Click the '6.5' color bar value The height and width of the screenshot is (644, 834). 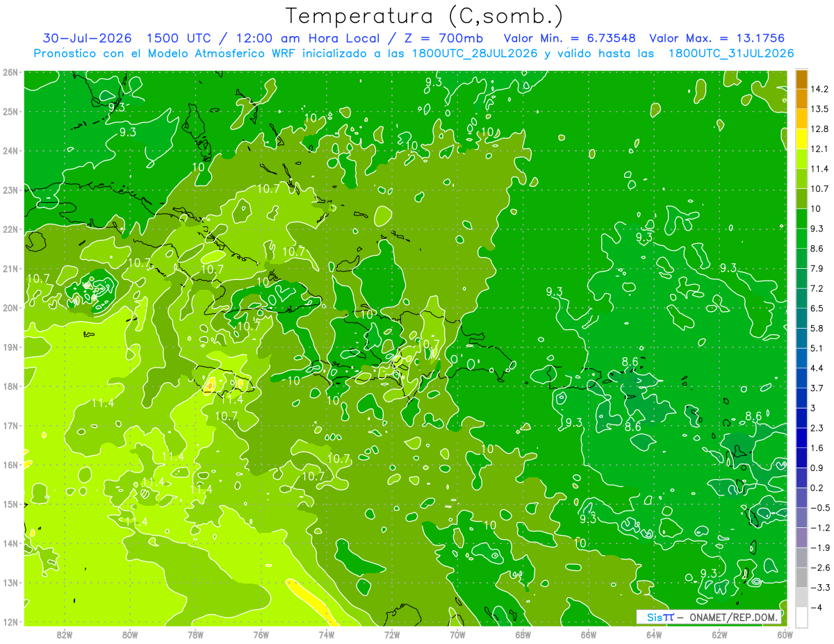[x=817, y=308]
